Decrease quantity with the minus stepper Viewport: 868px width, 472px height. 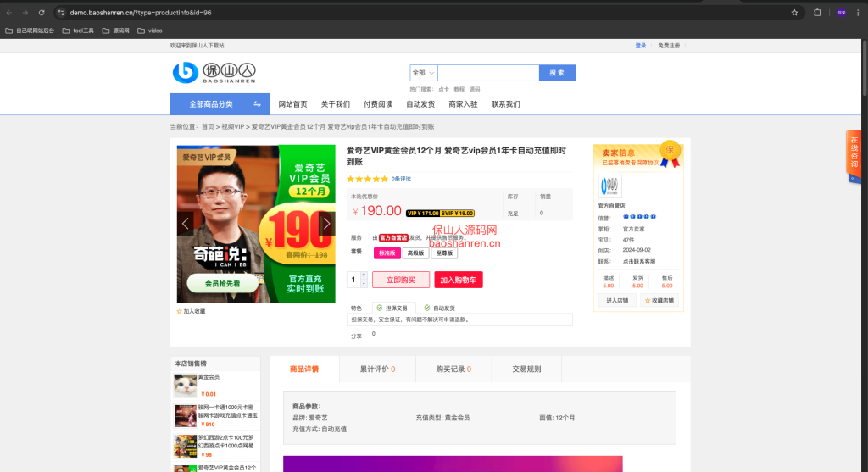[x=364, y=283]
